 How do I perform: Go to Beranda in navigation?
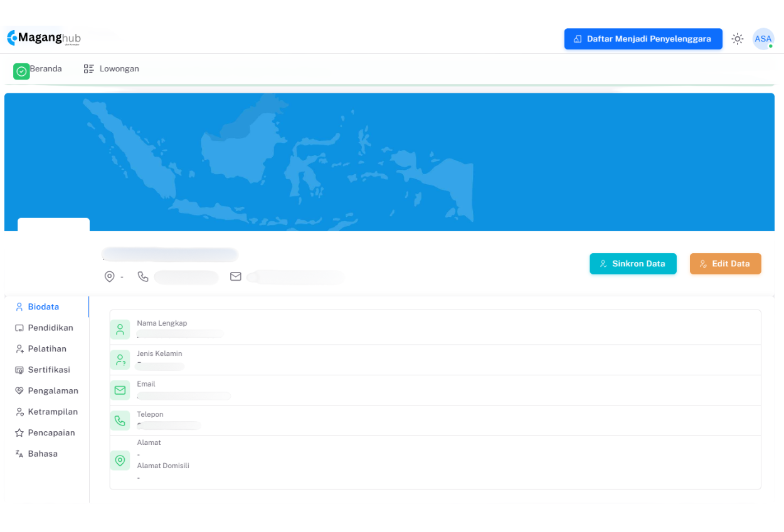[46, 69]
